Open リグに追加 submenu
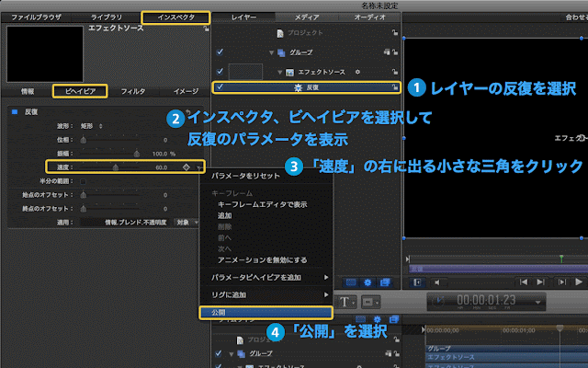 tap(266, 294)
